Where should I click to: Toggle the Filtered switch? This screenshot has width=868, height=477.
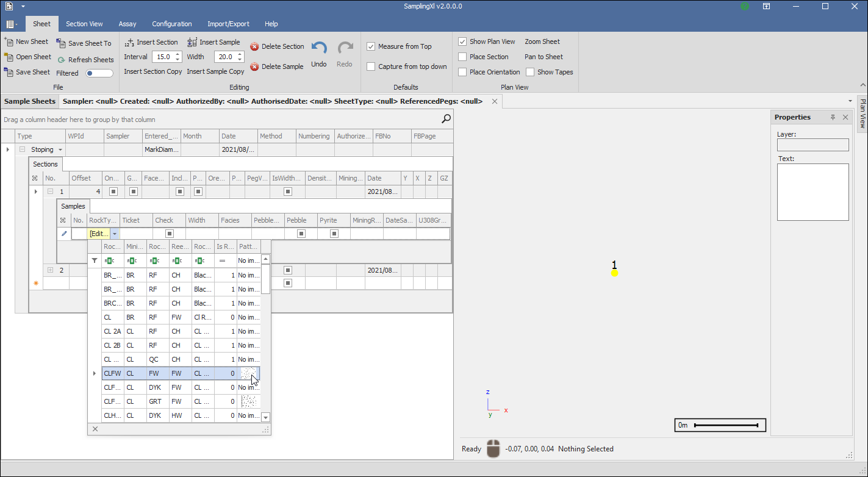point(99,73)
